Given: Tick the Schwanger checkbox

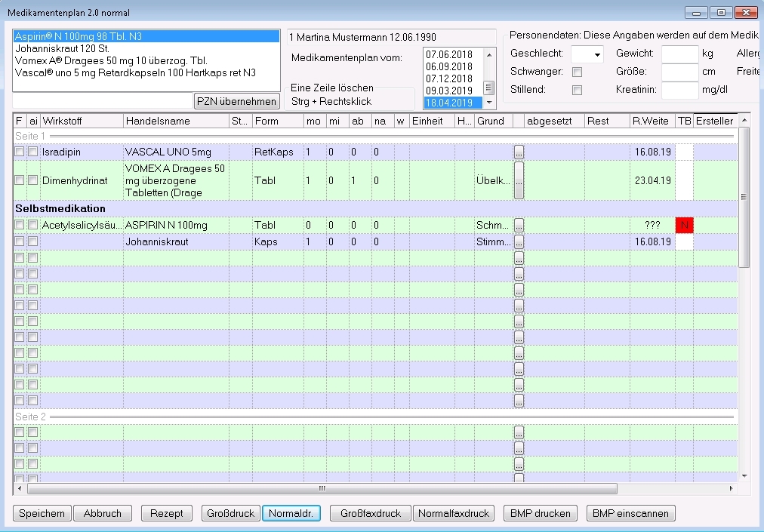Looking at the screenshot, I should click(577, 72).
